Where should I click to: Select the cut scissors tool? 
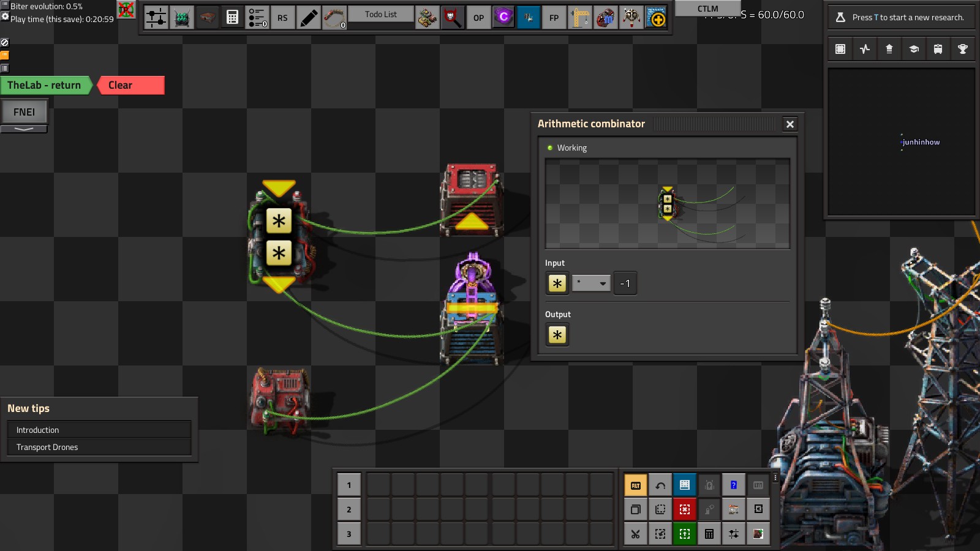tap(636, 534)
